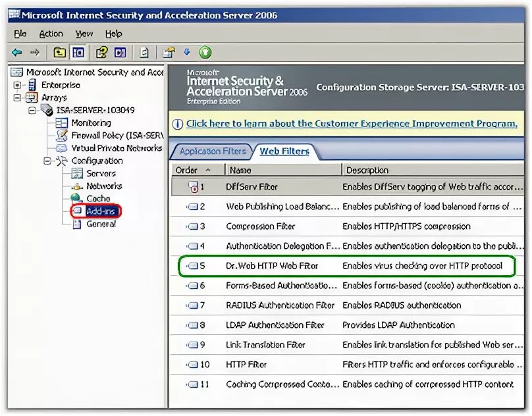Select the Web Filters tab
532x416 pixels.
point(284,151)
